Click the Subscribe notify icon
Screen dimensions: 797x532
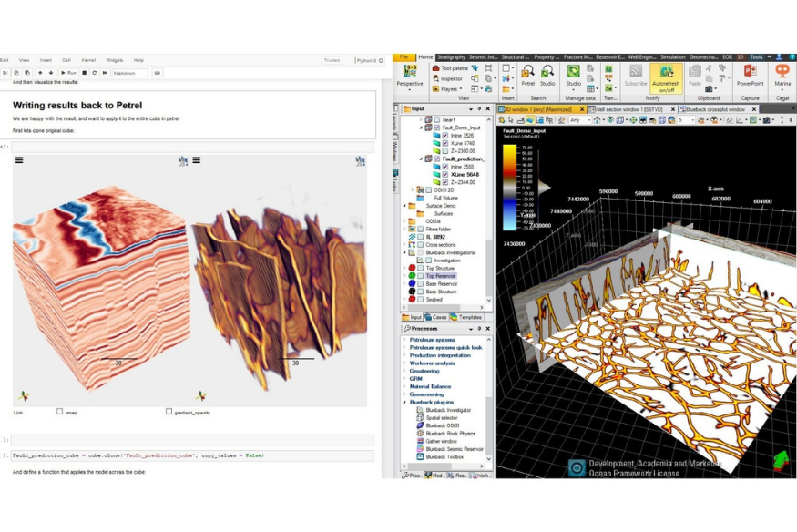636,76
